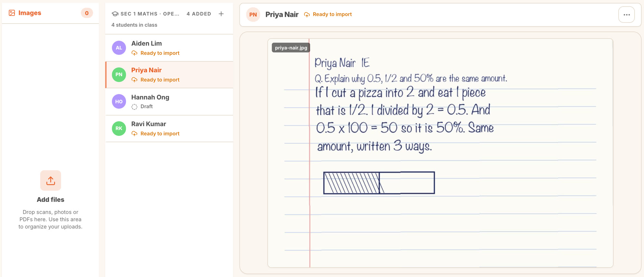Click Hannah Ong's HO avatar
Viewport: 644px width, 277px height.
(x=119, y=101)
